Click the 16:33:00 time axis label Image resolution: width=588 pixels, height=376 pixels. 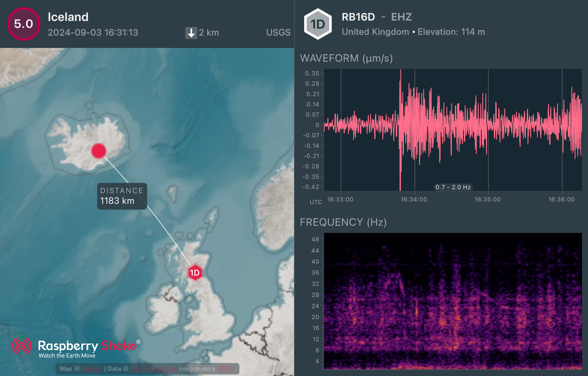(x=340, y=199)
